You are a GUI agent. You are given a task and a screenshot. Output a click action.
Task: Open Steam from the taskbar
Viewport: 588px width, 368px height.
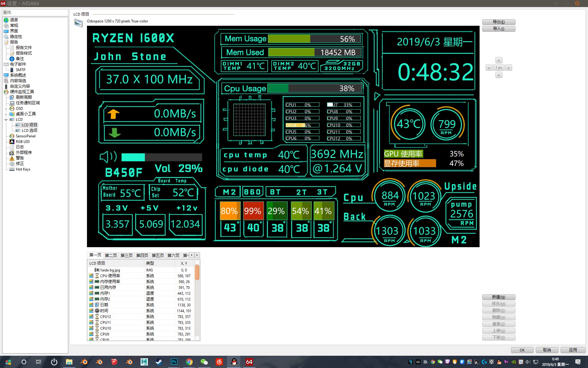(159, 362)
